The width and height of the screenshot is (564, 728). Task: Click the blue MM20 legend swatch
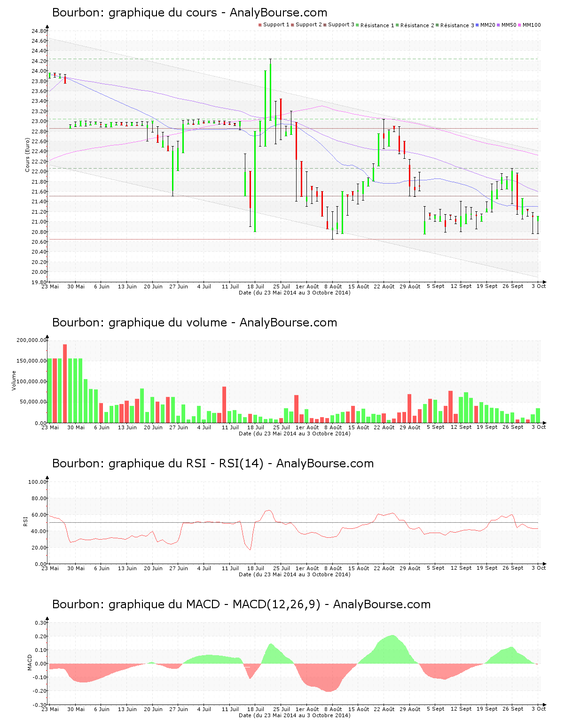coord(478,25)
